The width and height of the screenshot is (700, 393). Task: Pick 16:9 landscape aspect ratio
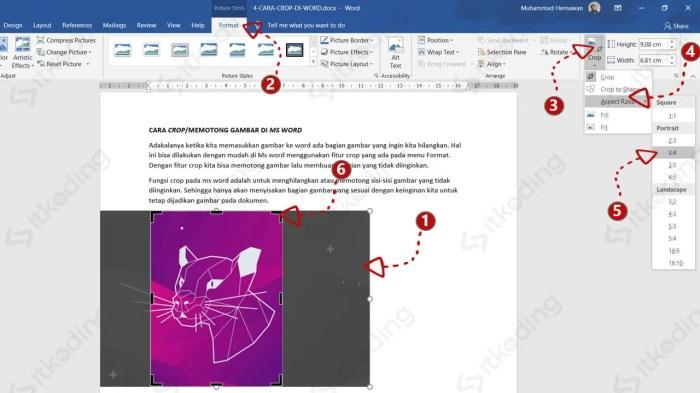[x=673, y=251]
